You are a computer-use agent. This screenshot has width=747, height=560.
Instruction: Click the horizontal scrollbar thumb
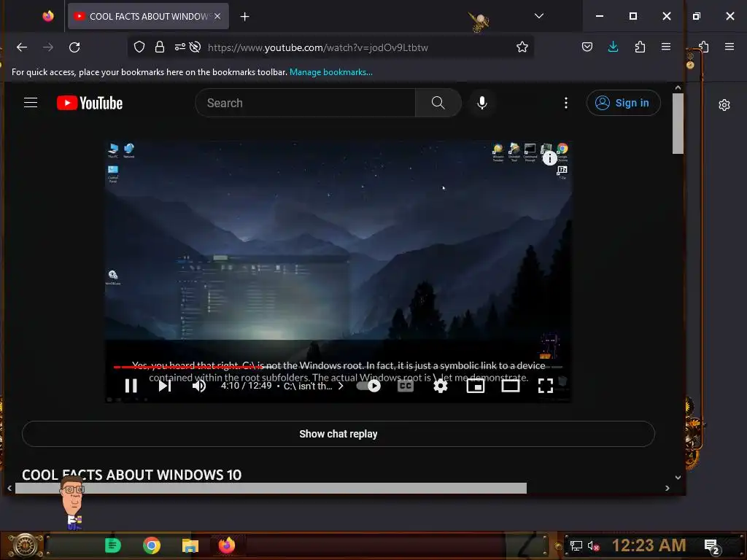pyautogui.click(x=271, y=488)
